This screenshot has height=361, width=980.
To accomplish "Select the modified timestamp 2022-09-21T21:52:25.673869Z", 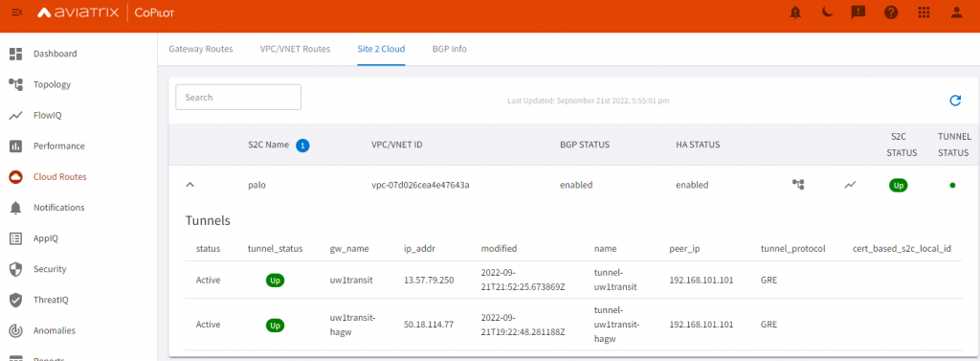I will [x=523, y=281].
